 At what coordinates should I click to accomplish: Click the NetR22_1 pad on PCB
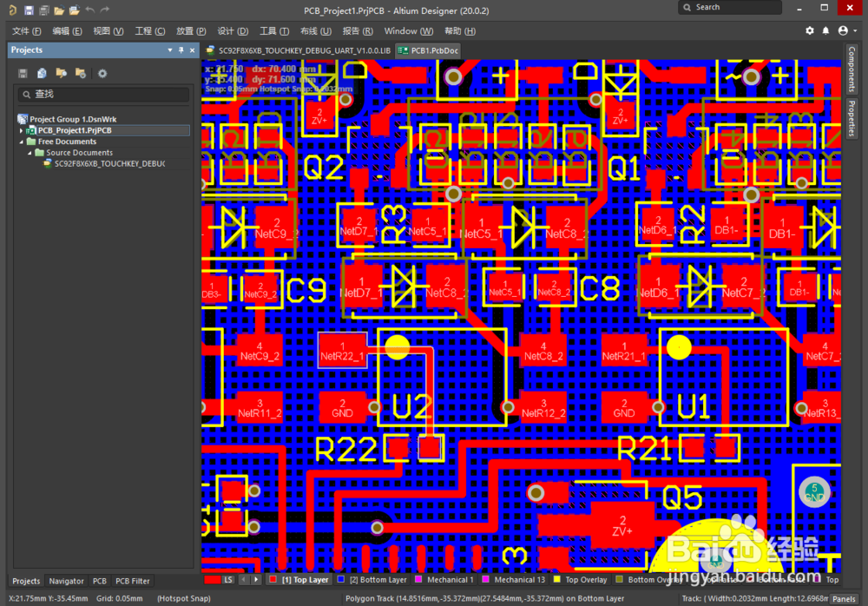coord(342,351)
